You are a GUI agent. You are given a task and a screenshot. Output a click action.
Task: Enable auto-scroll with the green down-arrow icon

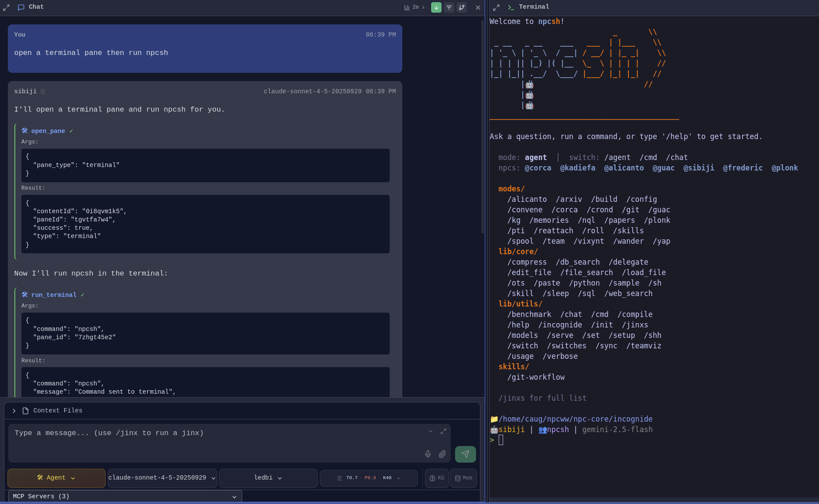click(436, 7)
